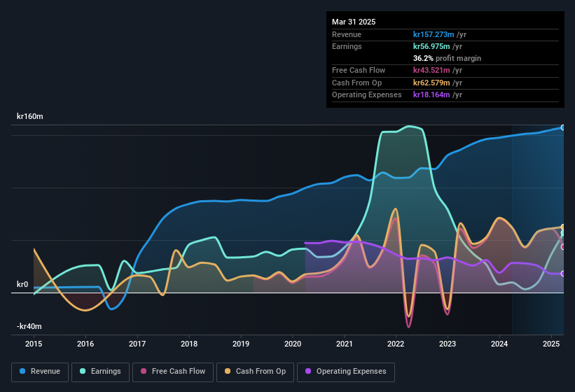Click the kr157.273m revenue value
Image resolution: width=575 pixels, height=392 pixels.
click(x=434, y=34)
